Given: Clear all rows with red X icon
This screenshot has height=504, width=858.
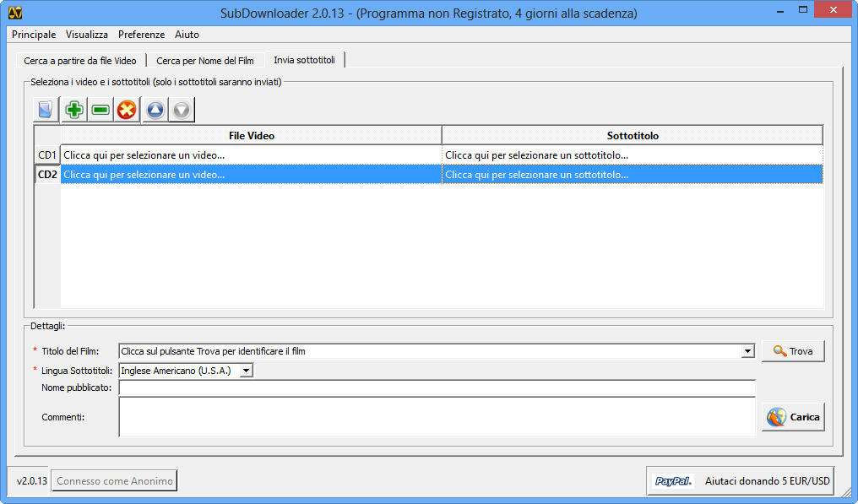Looking at the screenshot, I should 127,110.
